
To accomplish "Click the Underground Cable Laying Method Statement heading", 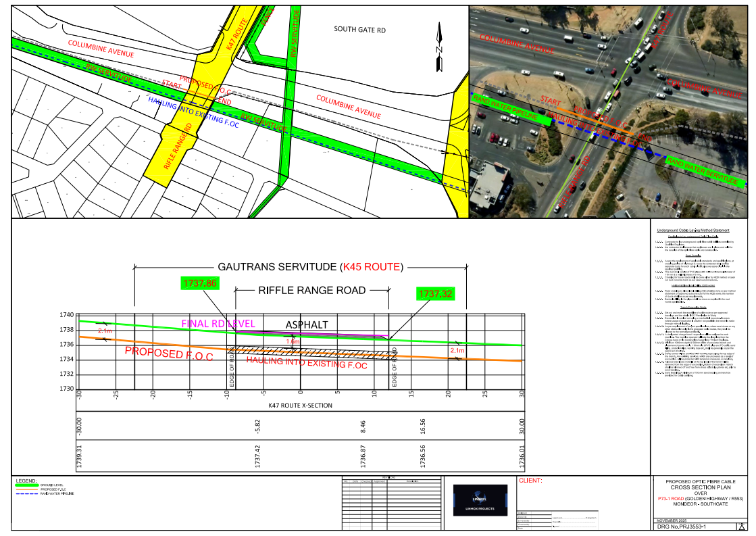I will [697, 230].
